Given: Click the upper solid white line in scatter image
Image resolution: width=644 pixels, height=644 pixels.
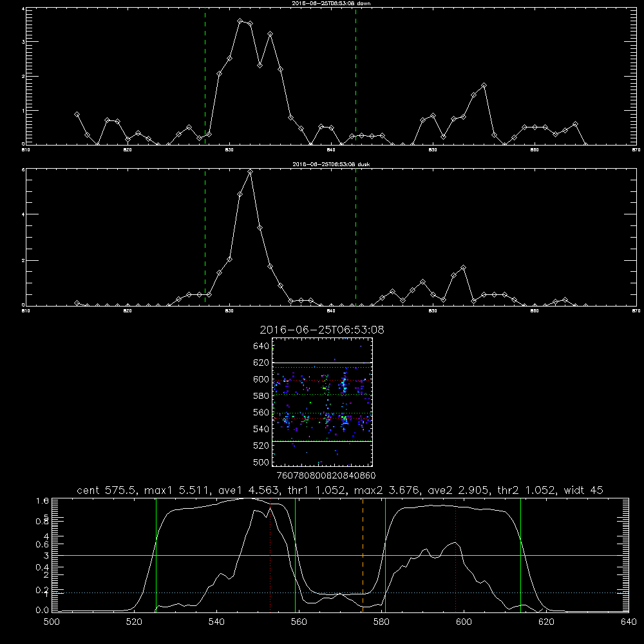Looking at the screenshot, I should tap(322, 363).
